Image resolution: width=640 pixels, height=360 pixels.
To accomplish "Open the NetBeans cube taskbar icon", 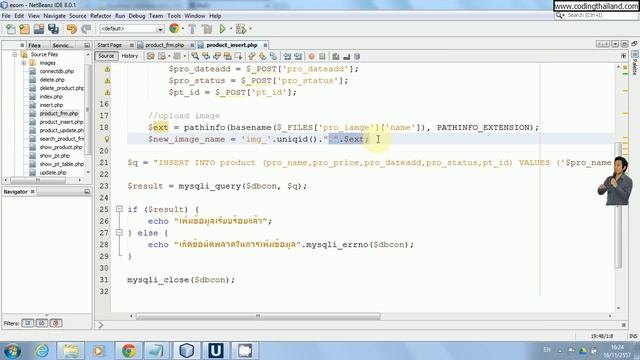I will tap(187, 351).
